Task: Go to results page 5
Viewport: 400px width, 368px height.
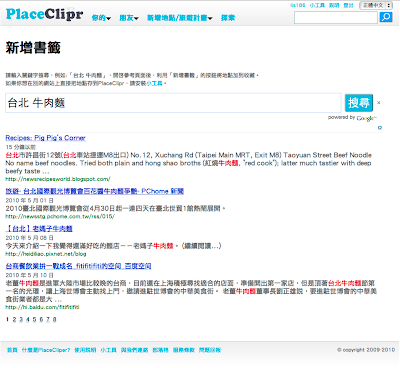Action: tap(34, 319)
